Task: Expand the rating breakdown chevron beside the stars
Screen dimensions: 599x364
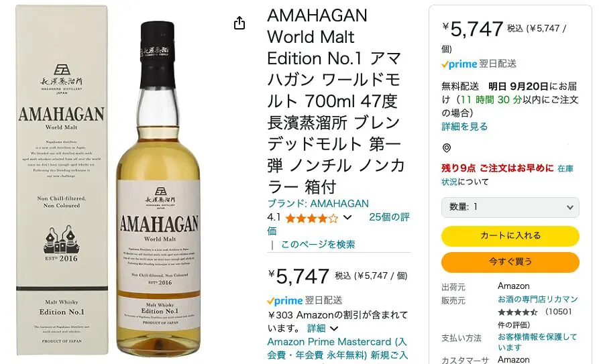Action: point(347,218)
